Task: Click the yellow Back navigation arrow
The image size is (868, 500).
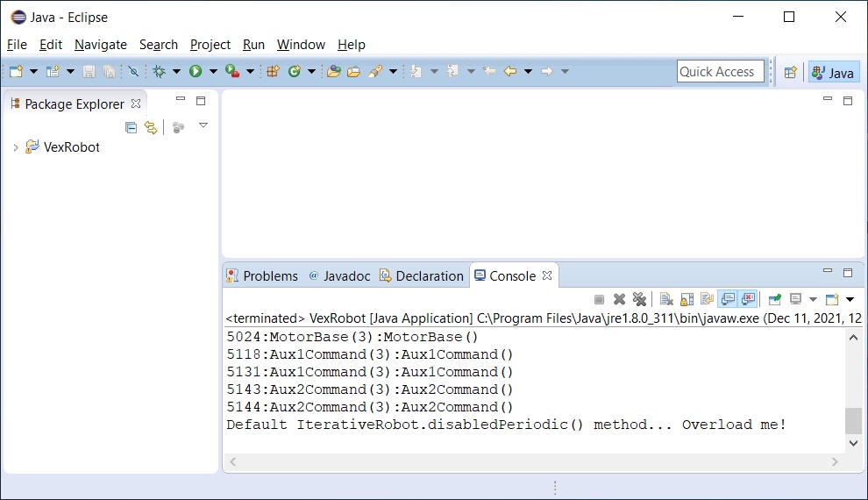Action: click(x=510, y=71)
